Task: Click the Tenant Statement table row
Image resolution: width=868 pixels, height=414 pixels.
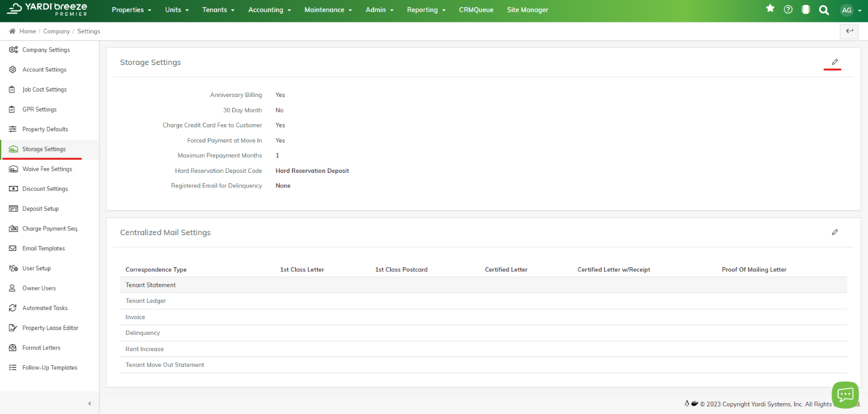Action: [151, 285]
